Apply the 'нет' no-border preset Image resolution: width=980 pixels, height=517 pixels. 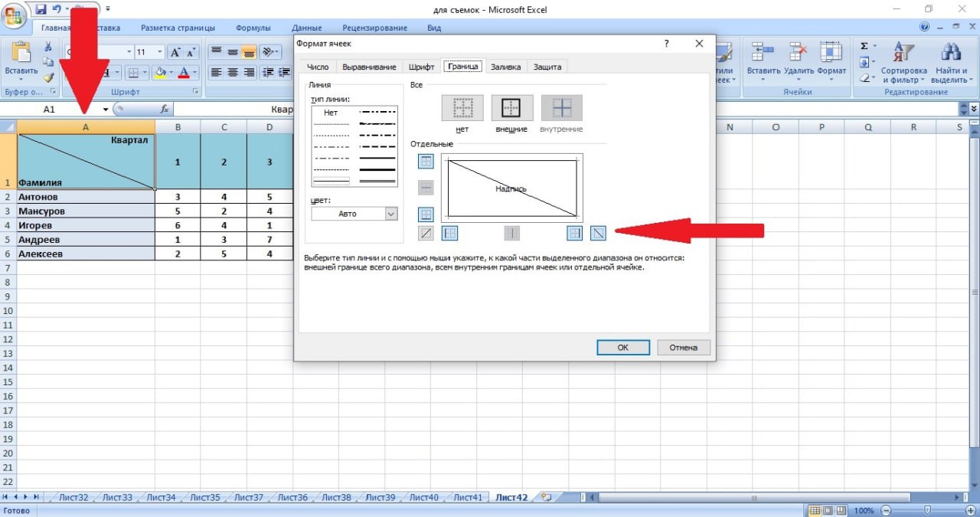click(x=462, y=108)
